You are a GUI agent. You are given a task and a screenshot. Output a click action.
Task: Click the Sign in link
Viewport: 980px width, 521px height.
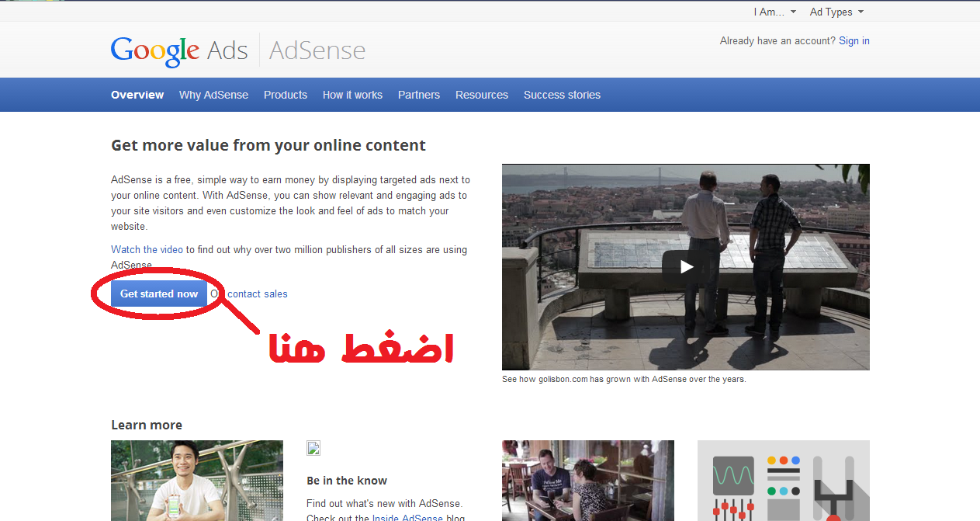854,40
